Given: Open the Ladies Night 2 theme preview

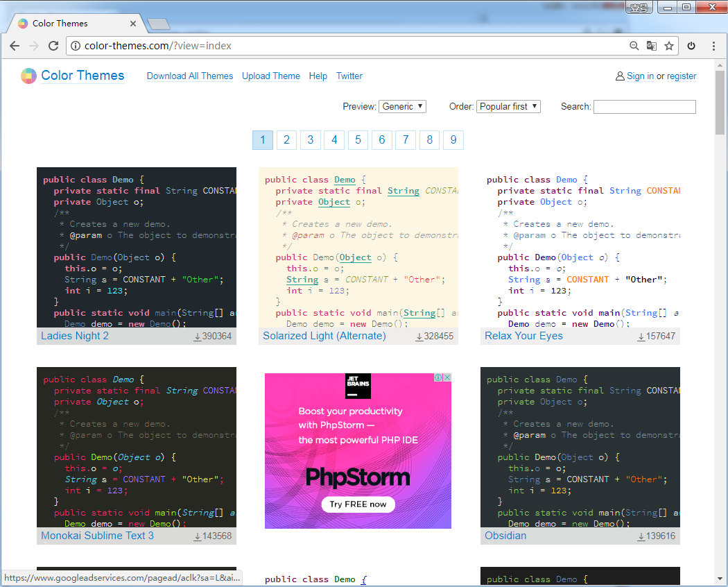Looking at the screenshot, I should click(x=136, y=247).
